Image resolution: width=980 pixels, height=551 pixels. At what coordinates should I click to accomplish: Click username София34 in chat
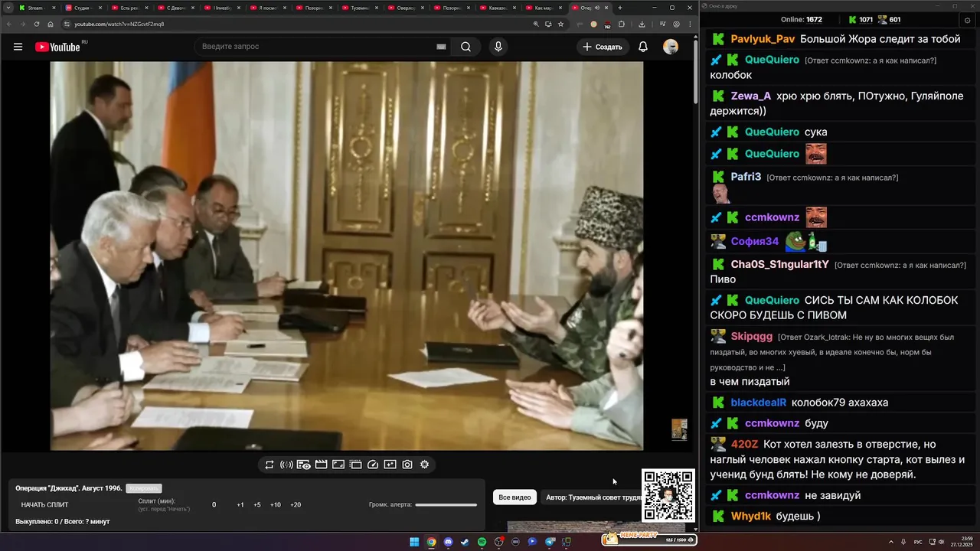pos(755,241)
